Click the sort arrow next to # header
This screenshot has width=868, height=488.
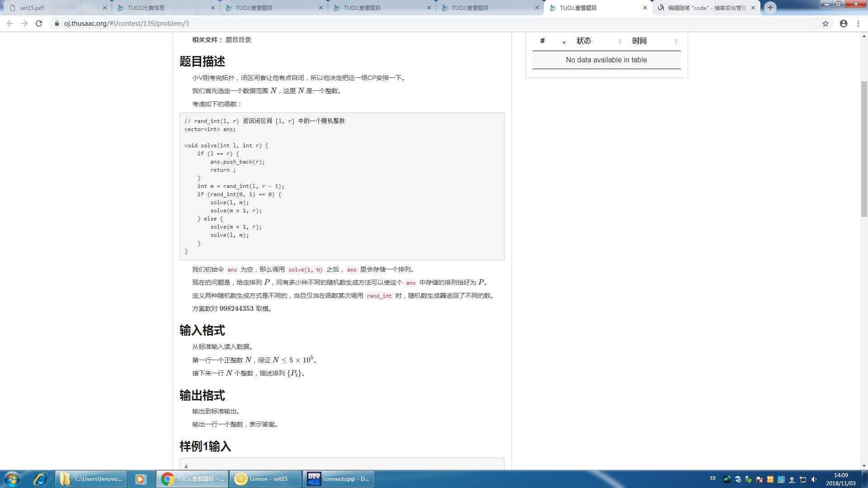click(x=564, y=42)
